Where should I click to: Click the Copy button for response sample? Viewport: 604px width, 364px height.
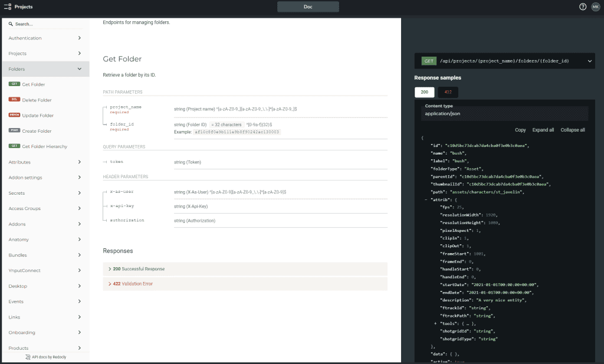point(520,130)
